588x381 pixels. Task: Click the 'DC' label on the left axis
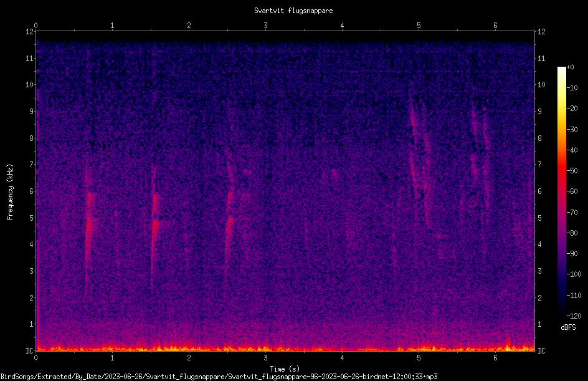pos(30,350)
